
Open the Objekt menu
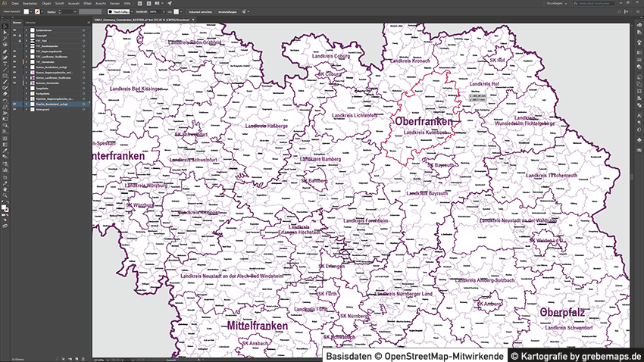tap(46, 4)
